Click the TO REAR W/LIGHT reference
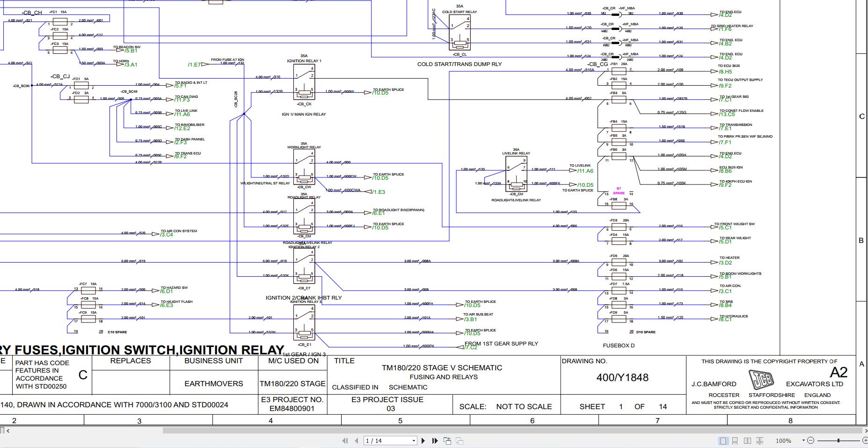The image size is (868, 448). tap(735, 238)
